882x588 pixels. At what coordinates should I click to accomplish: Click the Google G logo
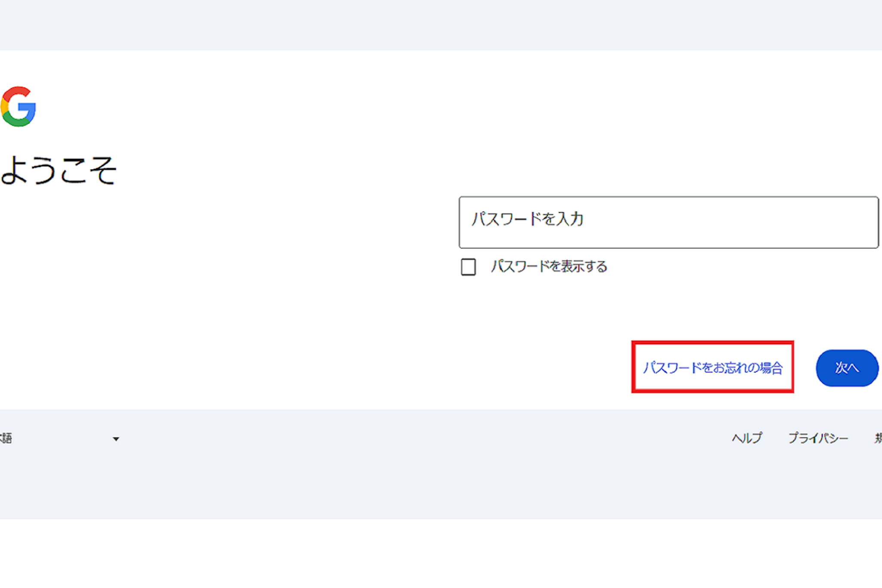pos(18,107)
